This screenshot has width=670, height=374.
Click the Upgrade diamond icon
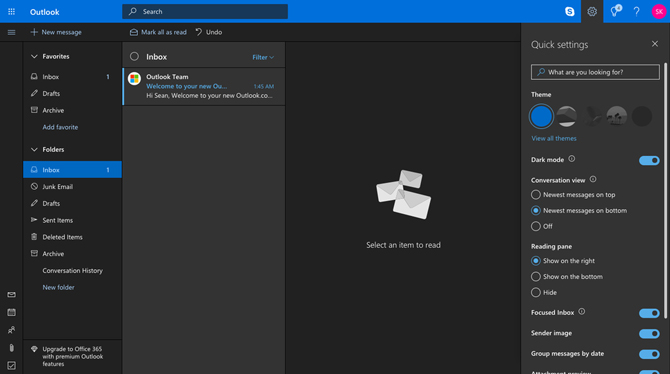tap(34, 349)
